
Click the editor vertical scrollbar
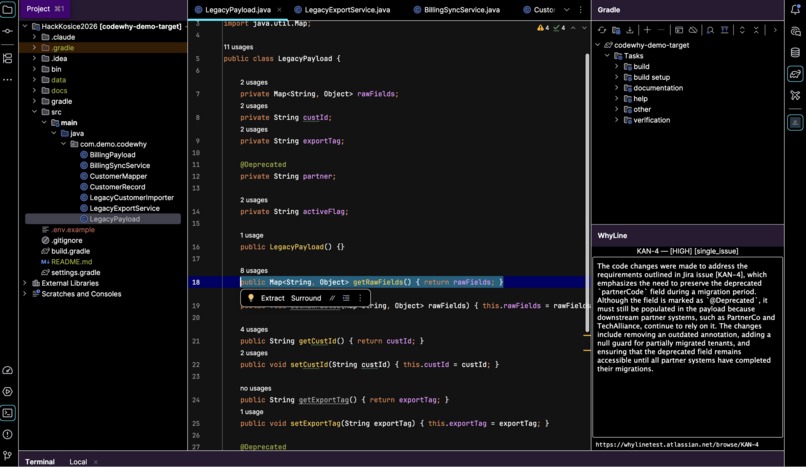pyautogui.click(x=587, y=193)
